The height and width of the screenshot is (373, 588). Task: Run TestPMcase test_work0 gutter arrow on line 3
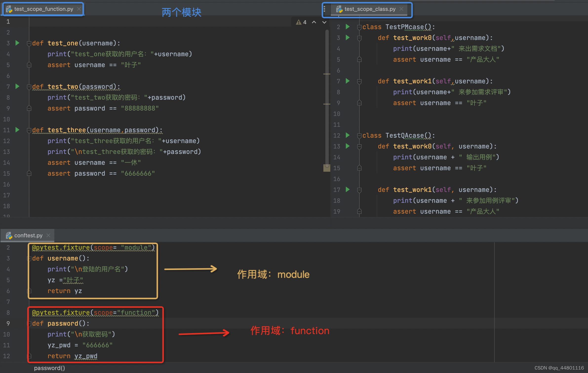click(348, 37)
